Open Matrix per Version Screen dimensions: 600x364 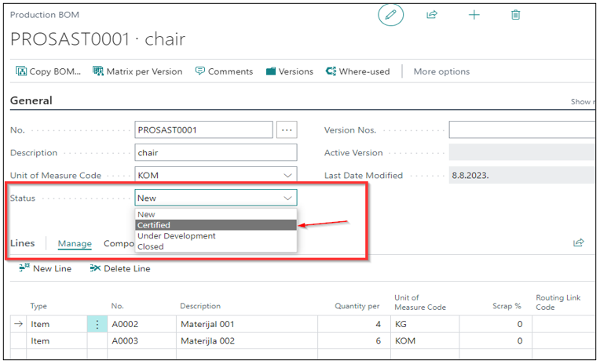click(137, 71)
